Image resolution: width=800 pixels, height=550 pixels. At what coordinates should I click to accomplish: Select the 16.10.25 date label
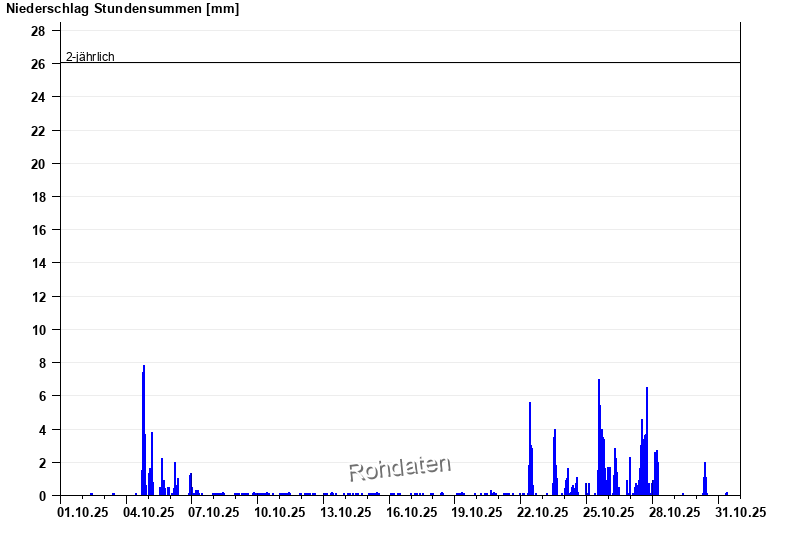pyautogui.click(x=412, y=512)
